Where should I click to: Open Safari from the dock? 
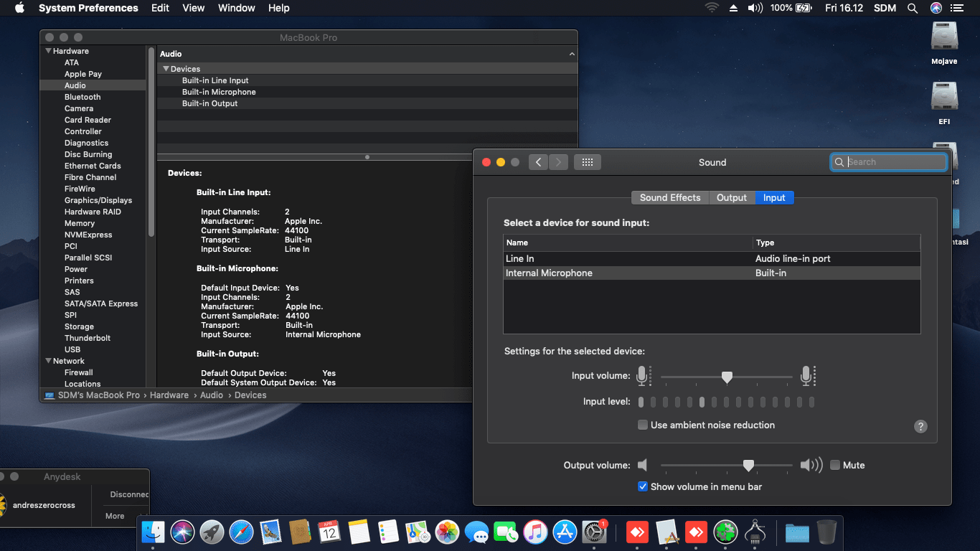[x=242, y=532]
